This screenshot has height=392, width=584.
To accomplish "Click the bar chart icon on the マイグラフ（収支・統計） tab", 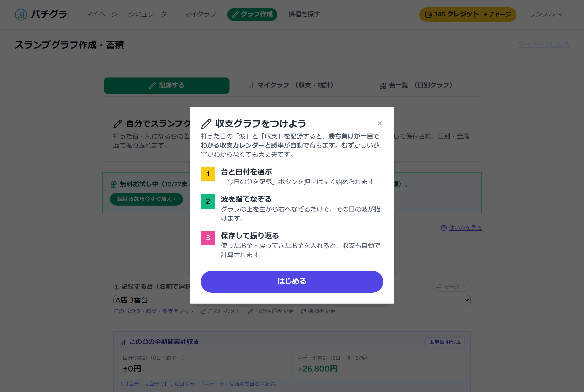I will tap(251, 86).
